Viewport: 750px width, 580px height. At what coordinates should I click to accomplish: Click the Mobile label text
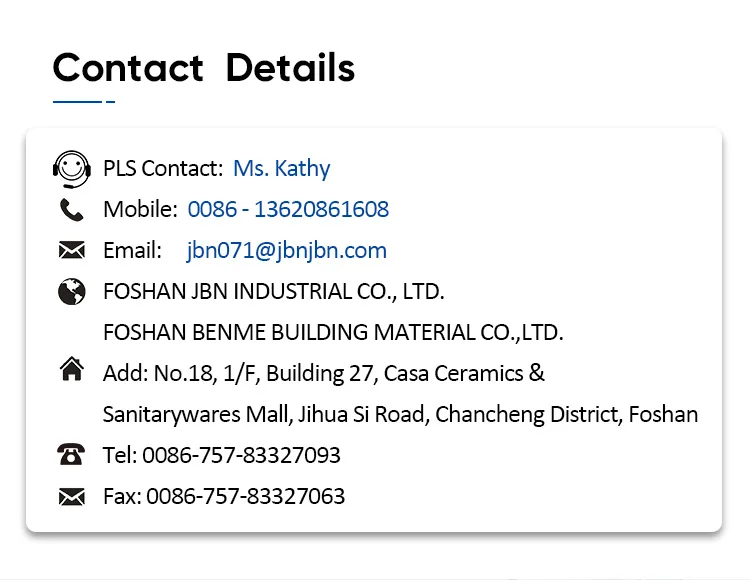[x=140, y=210]
